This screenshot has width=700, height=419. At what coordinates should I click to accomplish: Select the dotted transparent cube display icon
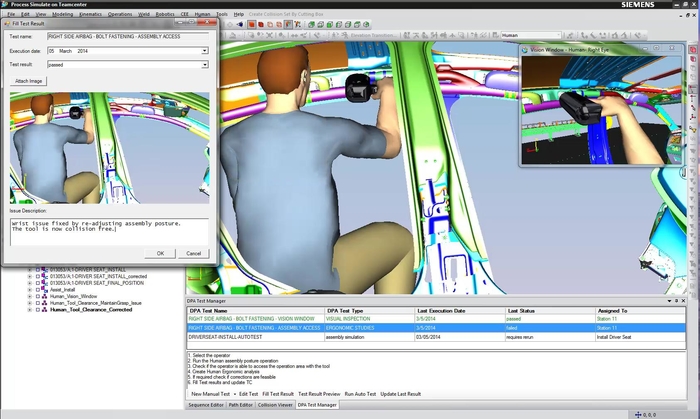pos(279,25)
